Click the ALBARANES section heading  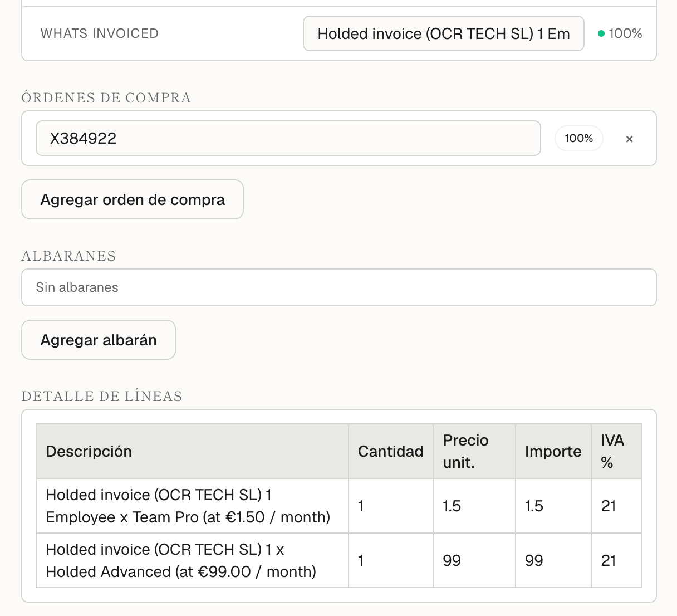(69, 256)
